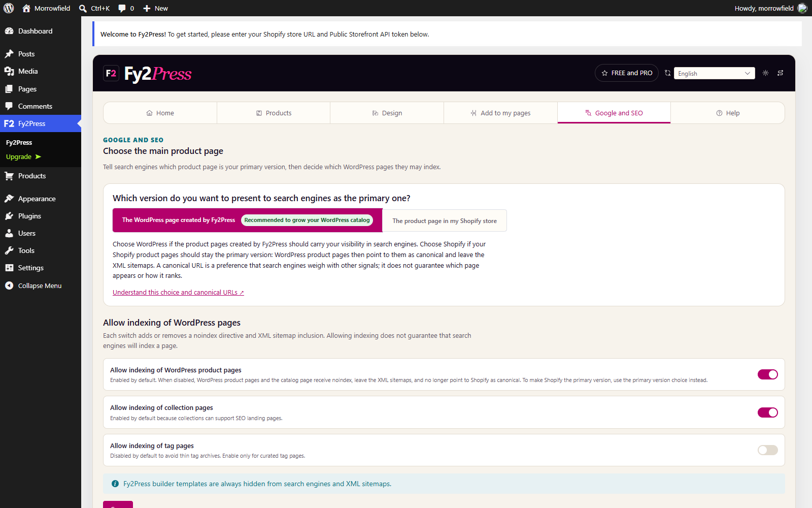The width and height of the screenshot is (812, 508).
Task: Click the Fy2Press logo in the header
Action: tap(148, 74)
